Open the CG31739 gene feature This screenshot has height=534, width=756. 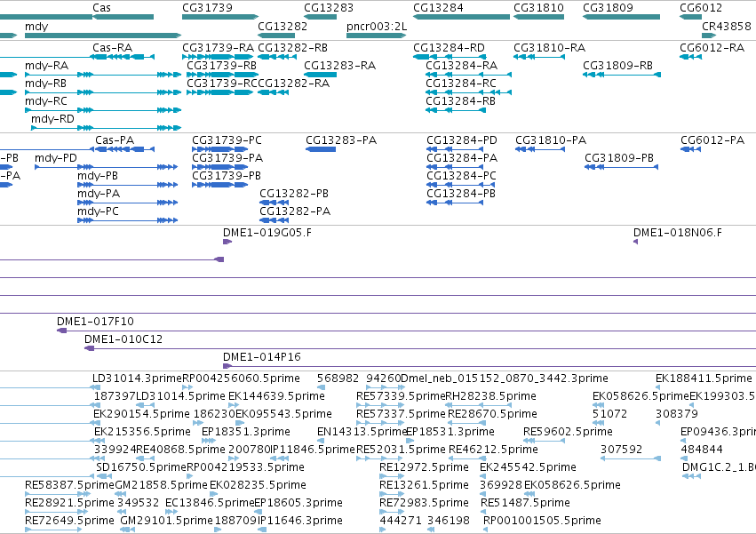(220, 17)
